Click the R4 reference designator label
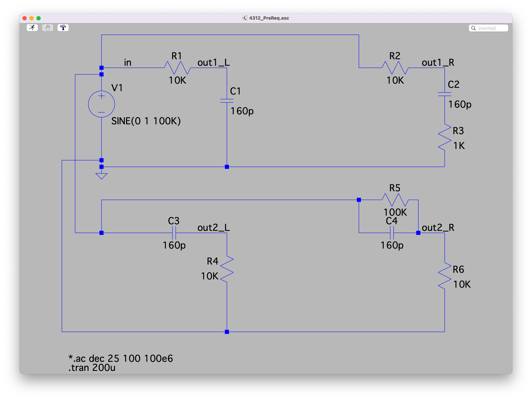The image size is (532, 400). tap(213, 261)
